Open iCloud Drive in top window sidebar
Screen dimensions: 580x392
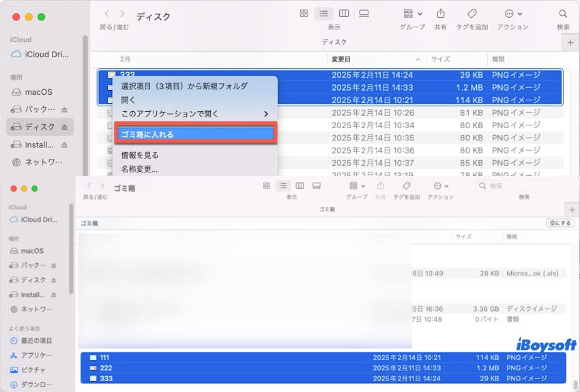pyautogui.click(x=40, y=55)
